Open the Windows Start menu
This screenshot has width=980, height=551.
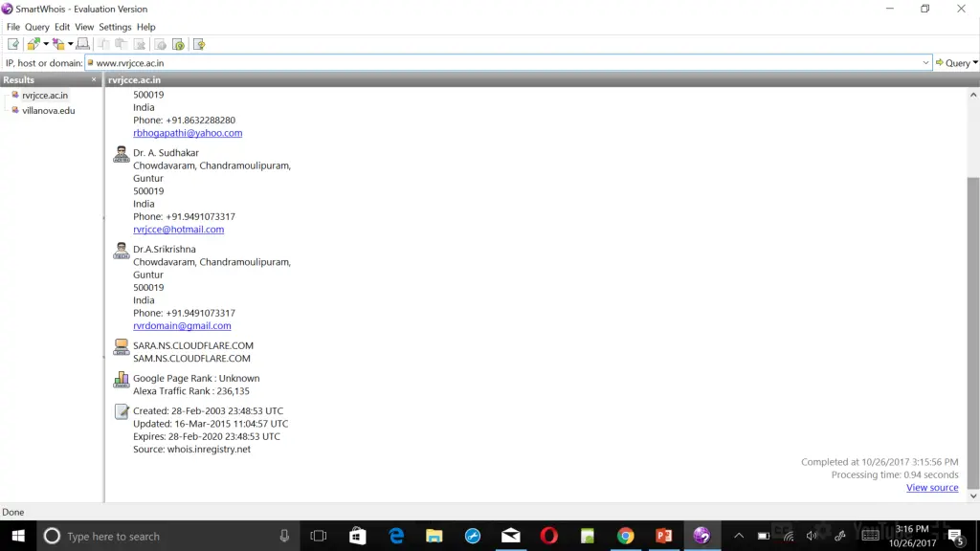pyautogui.click(x=18, y=536)
